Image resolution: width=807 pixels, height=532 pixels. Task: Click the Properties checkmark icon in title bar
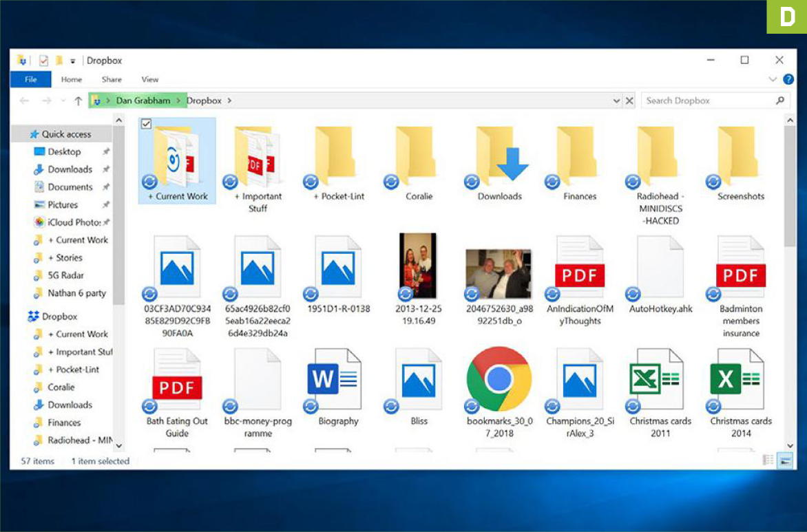44,61
